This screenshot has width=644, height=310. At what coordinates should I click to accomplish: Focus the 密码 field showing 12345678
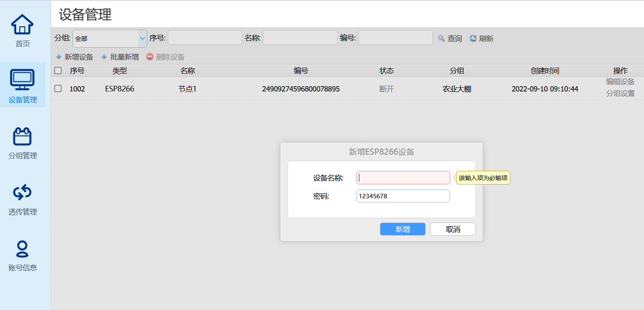pyautogui.click(x=403, y=196)
